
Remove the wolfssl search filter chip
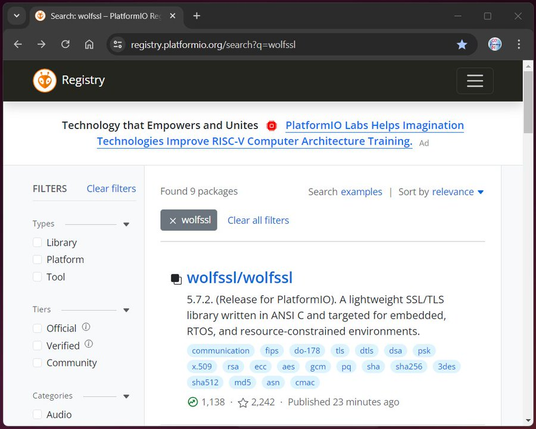(x=173, y=221)
